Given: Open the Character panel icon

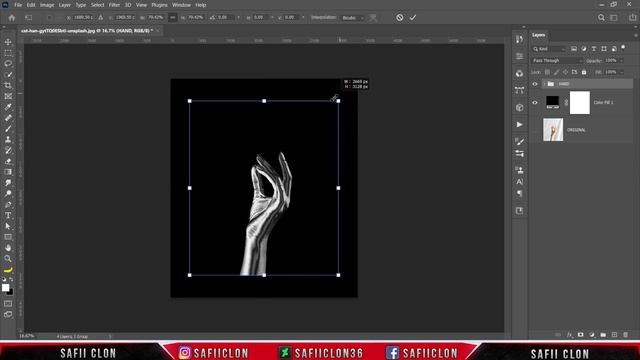Looking at the screenshot, I should point(520,182).
